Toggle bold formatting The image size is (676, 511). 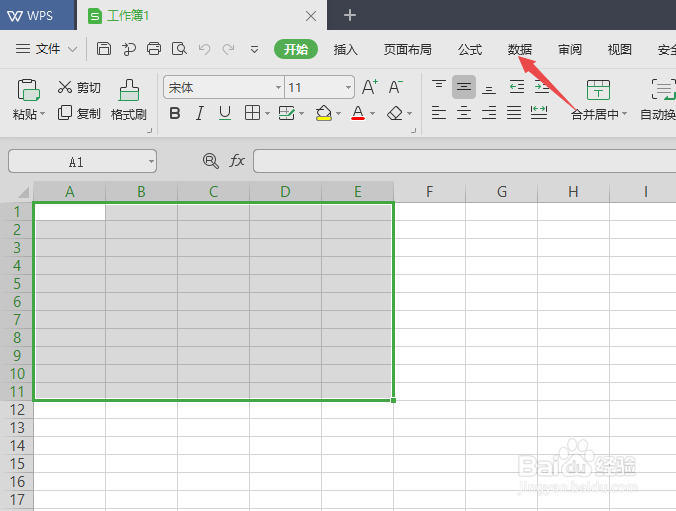(x=175, y=113)
